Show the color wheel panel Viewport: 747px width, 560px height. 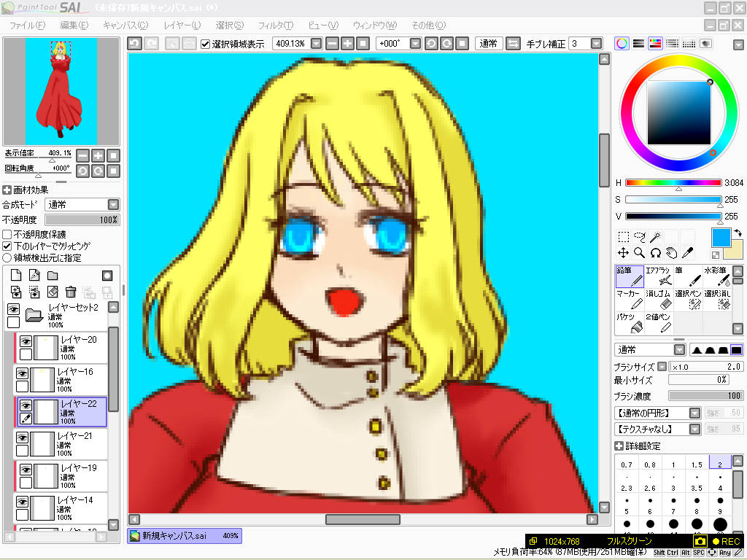click(x=622, y=44)
